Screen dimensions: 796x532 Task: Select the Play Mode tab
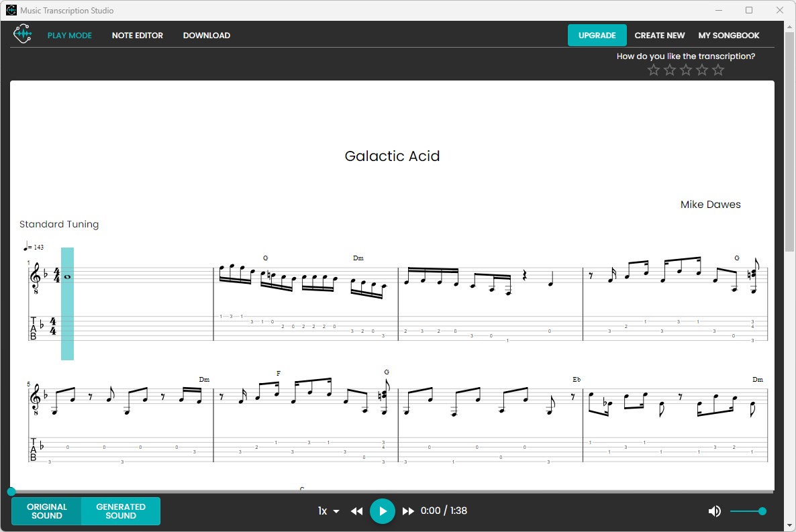[70, 35]
